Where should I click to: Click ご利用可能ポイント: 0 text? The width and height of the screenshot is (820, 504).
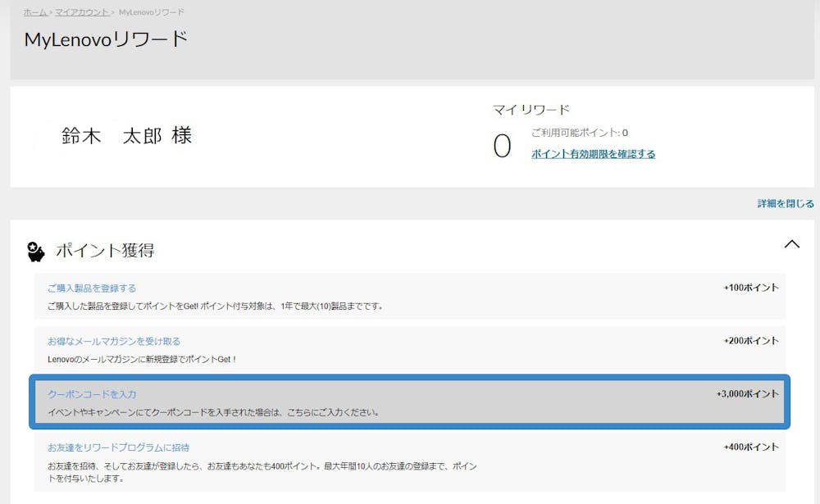pos(580,133)
